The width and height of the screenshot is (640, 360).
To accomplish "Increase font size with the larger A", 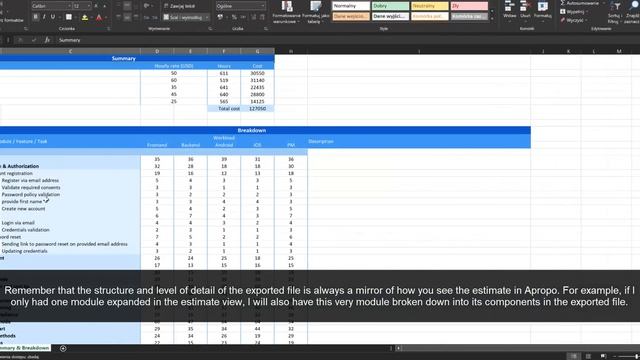I will coord(96,6).
